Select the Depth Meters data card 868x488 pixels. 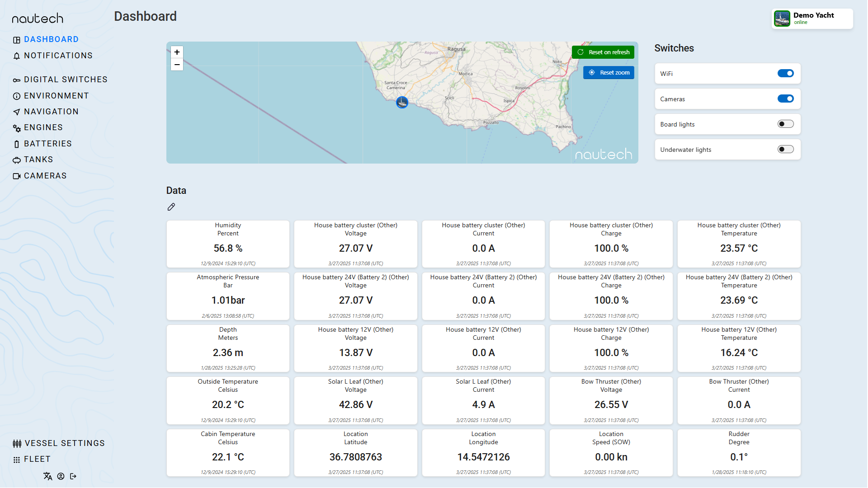pyautogui.click(x=228, y=348)
